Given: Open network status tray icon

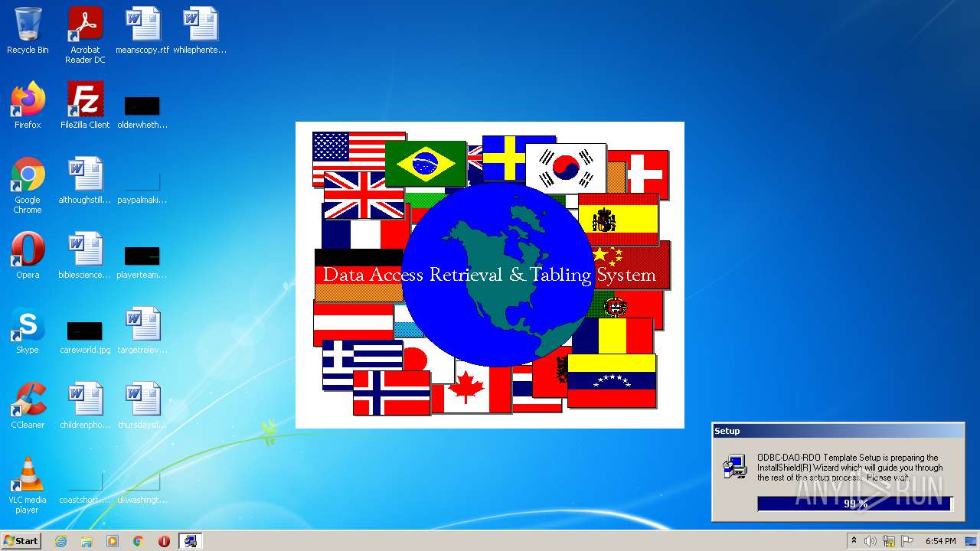Looking at the screenshot, I should click(889, 541).
